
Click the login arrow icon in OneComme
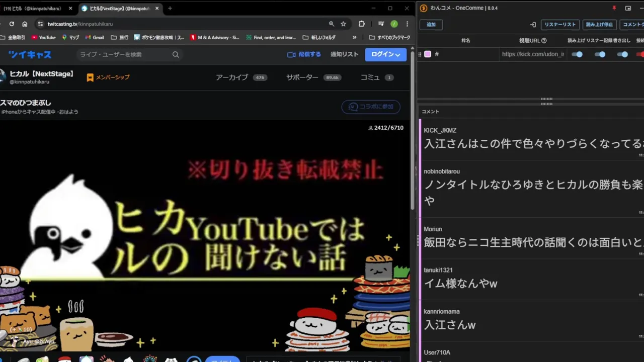coord(533,24)
